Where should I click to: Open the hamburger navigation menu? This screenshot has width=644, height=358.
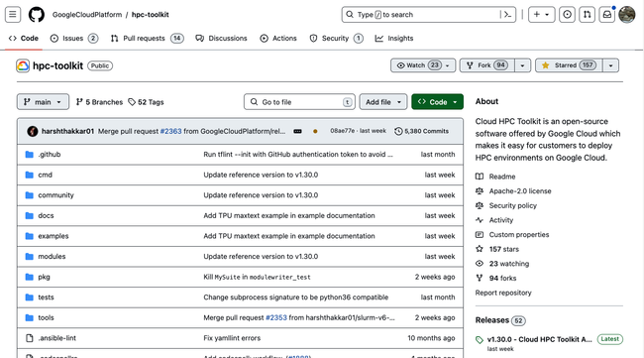coord(13,15)
